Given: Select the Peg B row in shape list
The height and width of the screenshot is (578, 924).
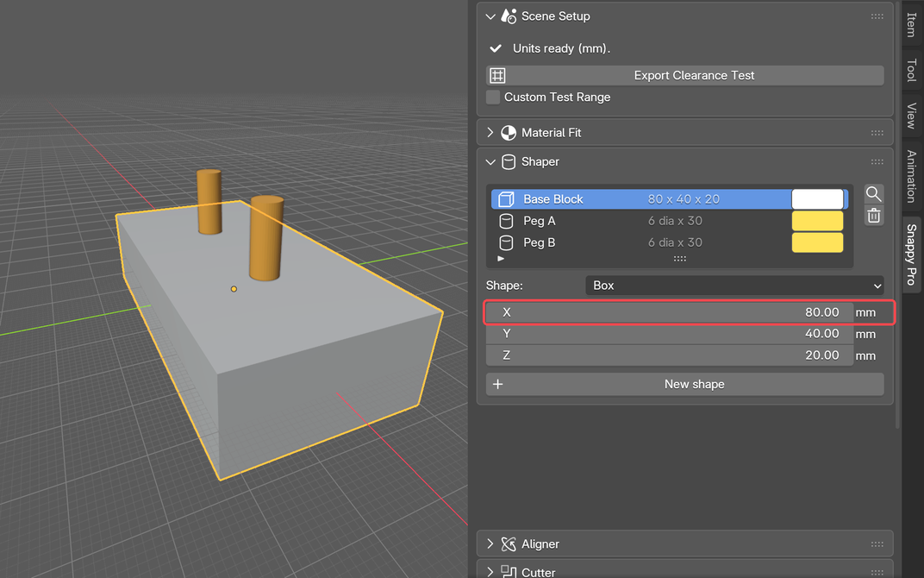Looking at the screenshot, I should click(x=670, y=242).
